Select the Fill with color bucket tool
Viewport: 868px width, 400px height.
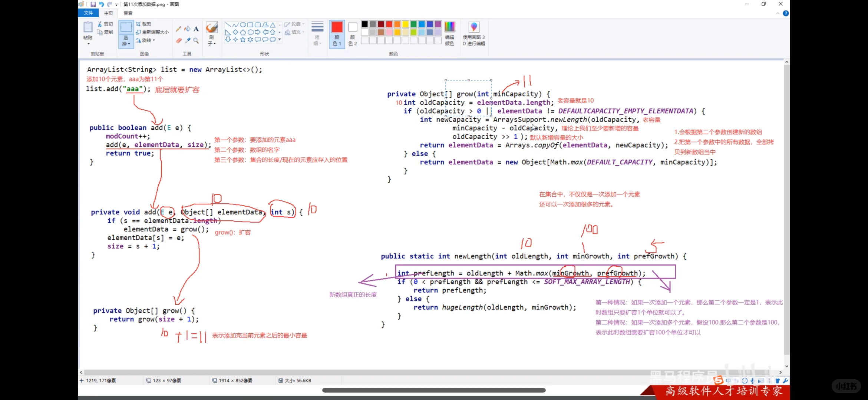[187, 29]
